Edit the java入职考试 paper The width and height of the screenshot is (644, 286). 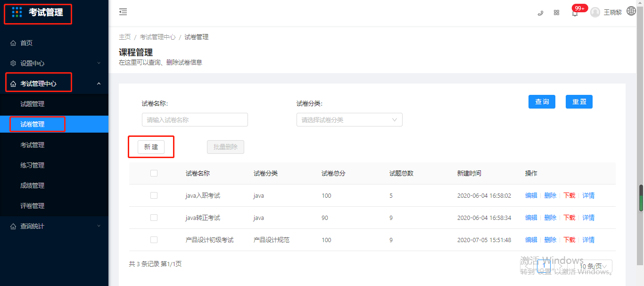coord(531,195)
